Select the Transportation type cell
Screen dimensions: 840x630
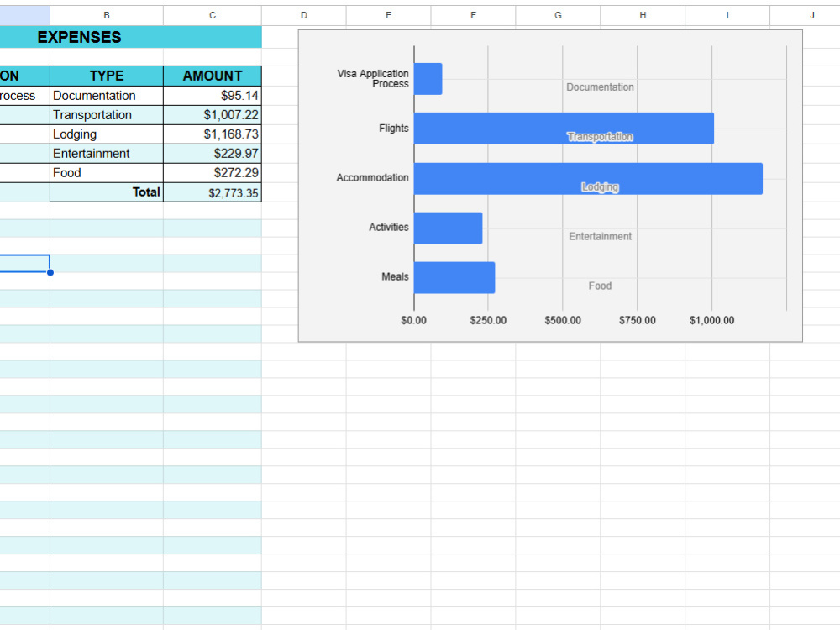tap(107, 115)
